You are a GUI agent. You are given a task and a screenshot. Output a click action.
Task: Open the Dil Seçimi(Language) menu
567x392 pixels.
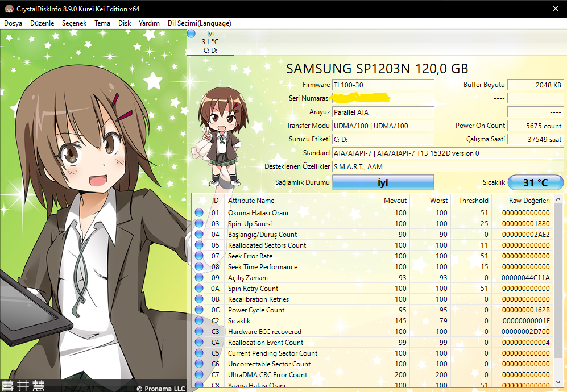point(199,23)
